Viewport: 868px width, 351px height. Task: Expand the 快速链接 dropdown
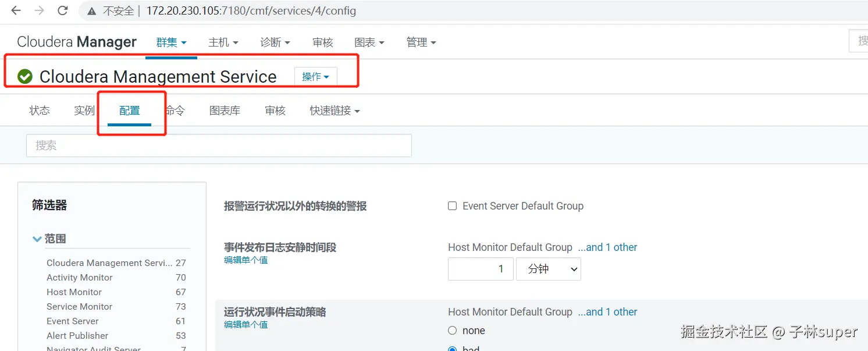coord(335,111)
